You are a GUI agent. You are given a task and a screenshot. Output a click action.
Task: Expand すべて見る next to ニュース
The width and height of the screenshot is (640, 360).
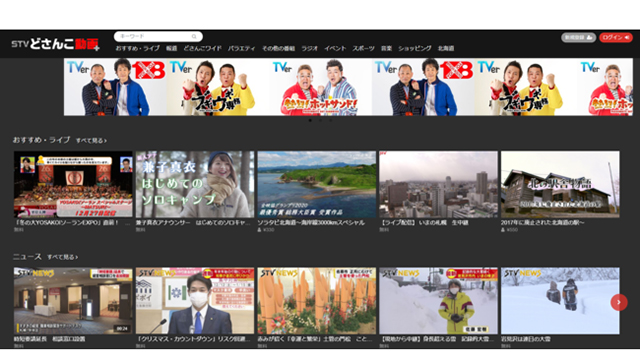pyautogui.click(x=62, y=257)
